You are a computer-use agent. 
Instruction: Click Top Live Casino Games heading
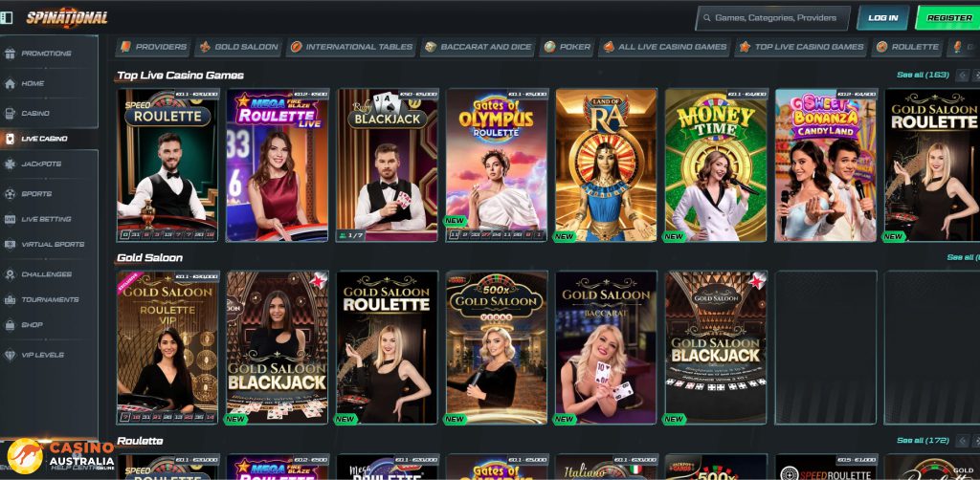180,76
